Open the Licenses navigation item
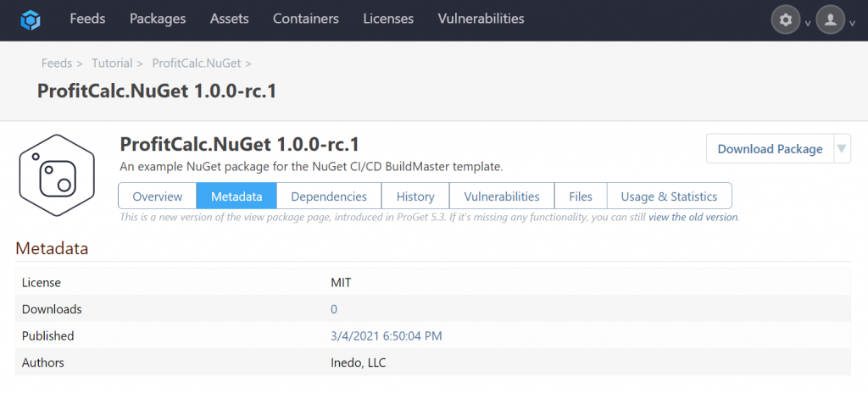This screenshot has height=393, width=868. [388, 19]
